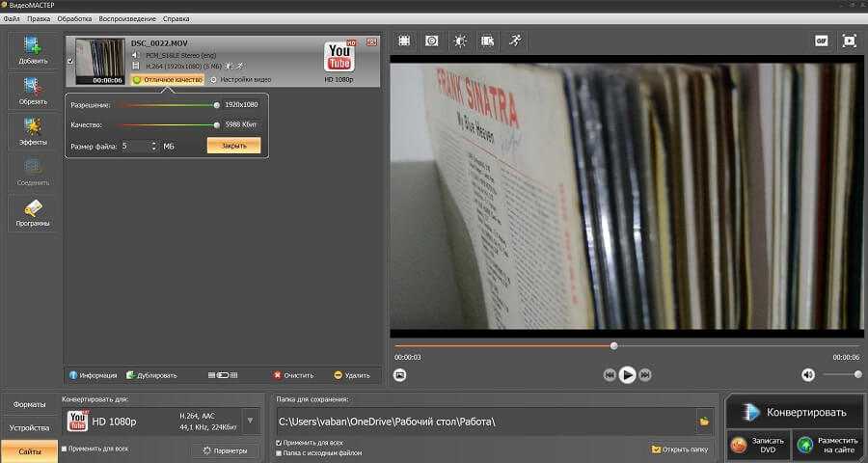Click the GIF creation icon
The width and height of the screenshot is (868, 463).
pos(821,41)
